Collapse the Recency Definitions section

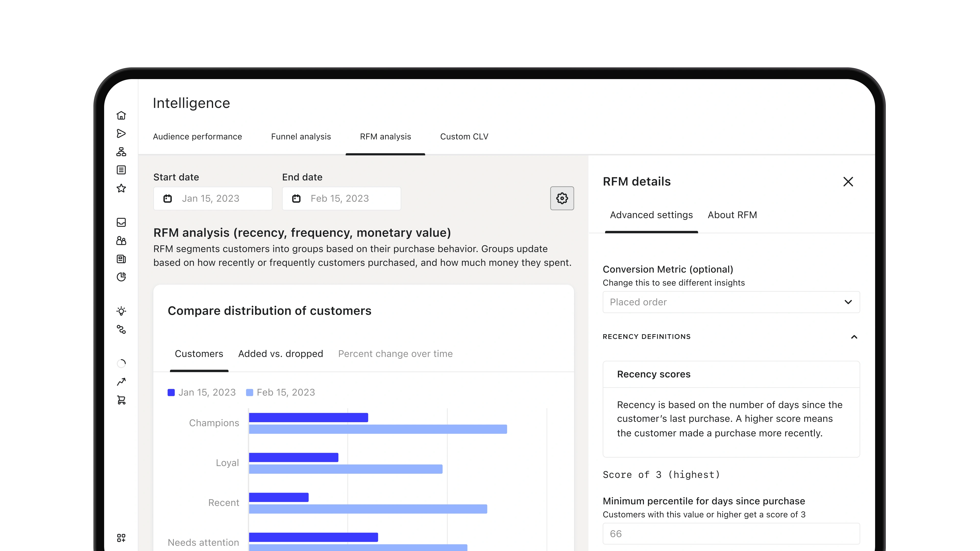(854, 337)
